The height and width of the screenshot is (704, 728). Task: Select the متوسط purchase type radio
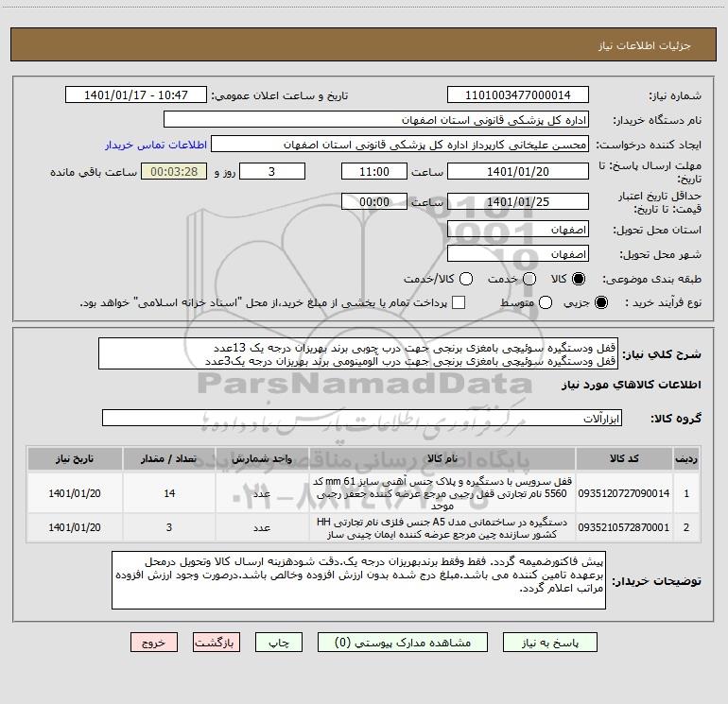click(546, 302)
